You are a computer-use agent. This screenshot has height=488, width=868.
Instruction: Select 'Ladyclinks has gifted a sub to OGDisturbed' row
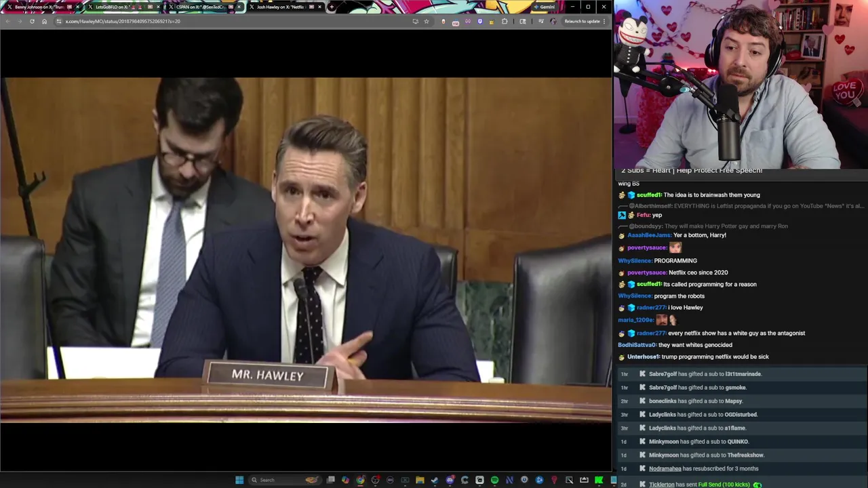point(741,415)
